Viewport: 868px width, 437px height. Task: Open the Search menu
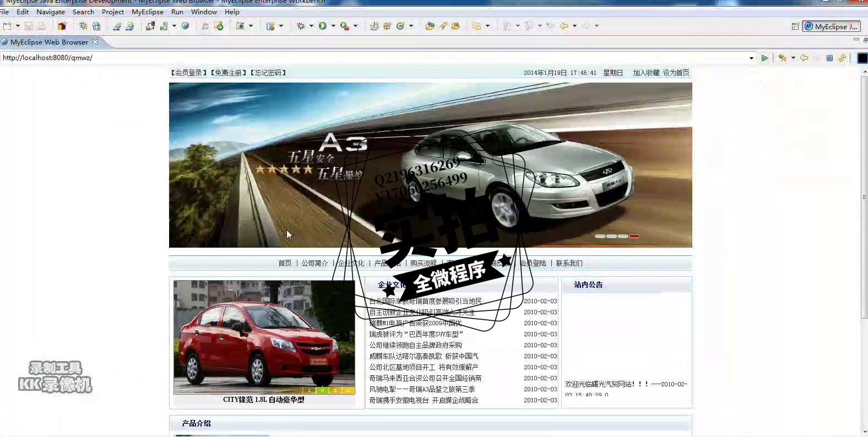pos(83,12)
